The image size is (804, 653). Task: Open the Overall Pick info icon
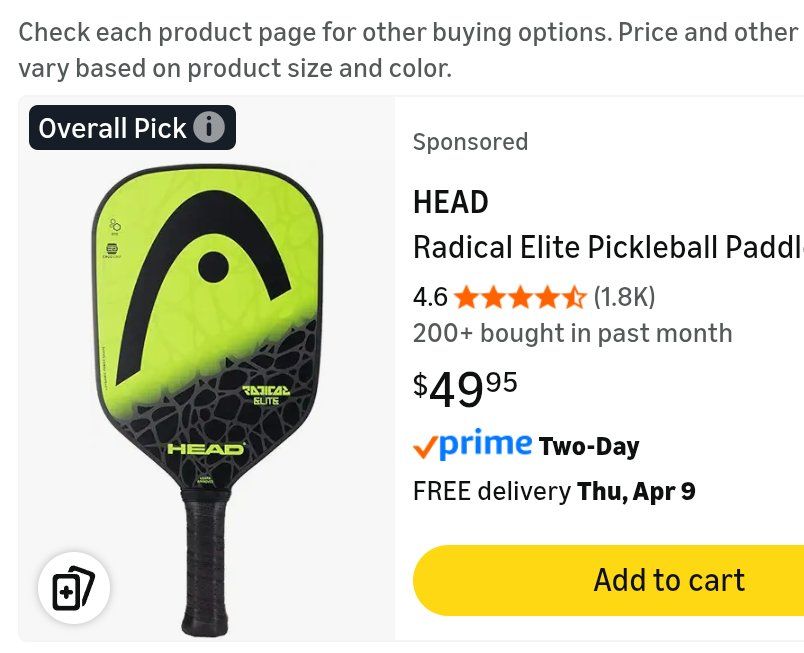pos(209,127)
